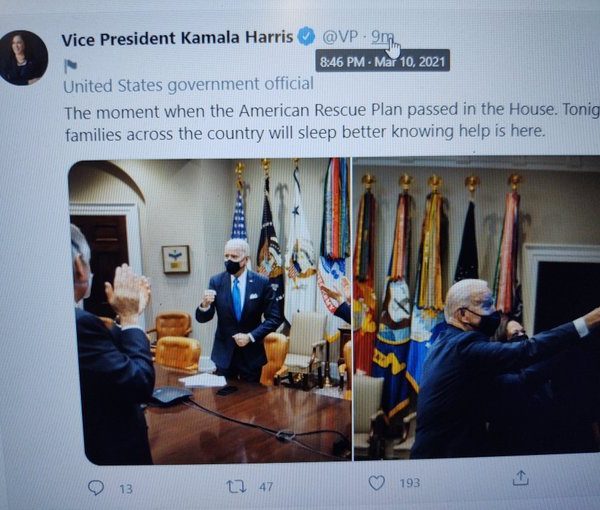Click the @VP handle
Screen dimensions: 600x510
click(340, 37)
